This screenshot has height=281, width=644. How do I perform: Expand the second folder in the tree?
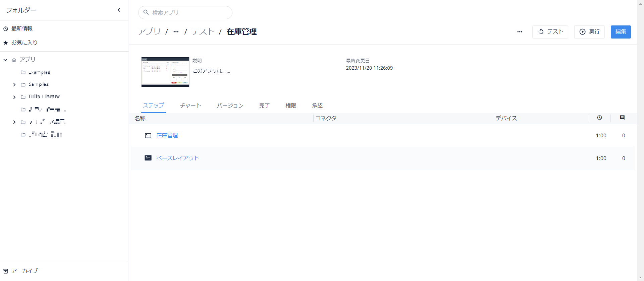[x=14, y=85]
